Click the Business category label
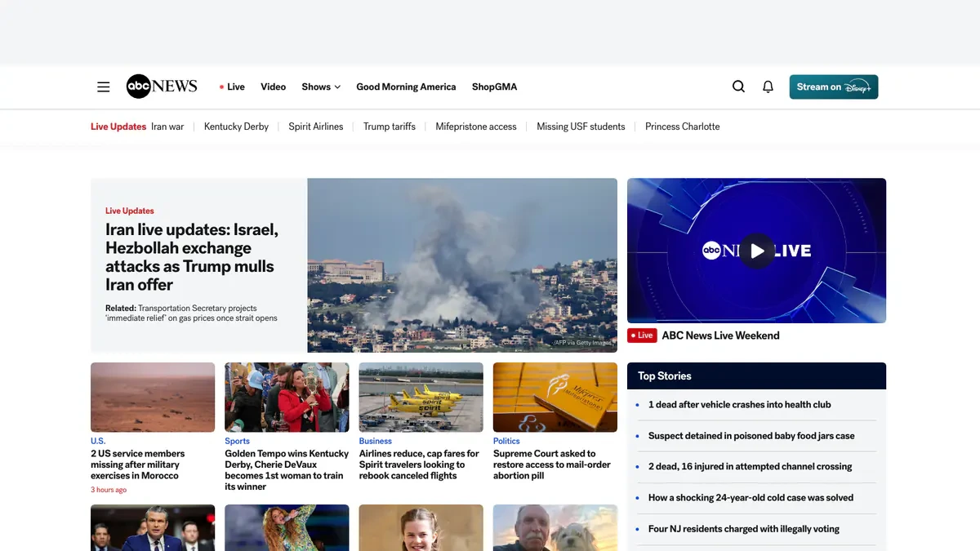 click(x=376, y=441)
